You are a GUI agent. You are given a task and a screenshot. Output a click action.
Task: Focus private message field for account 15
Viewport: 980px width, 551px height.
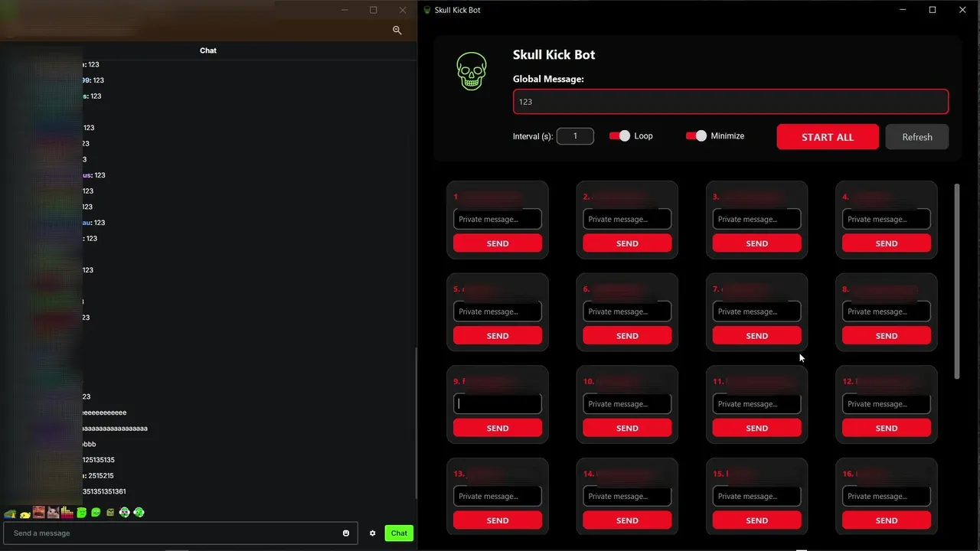pyautogui.click(x=756, y=497)
